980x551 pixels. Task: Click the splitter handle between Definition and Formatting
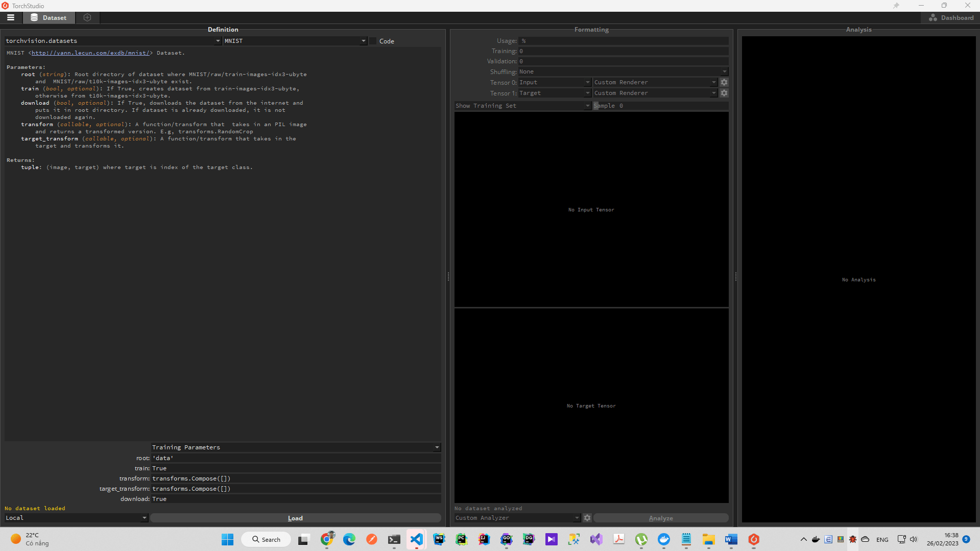coord(448,276)
